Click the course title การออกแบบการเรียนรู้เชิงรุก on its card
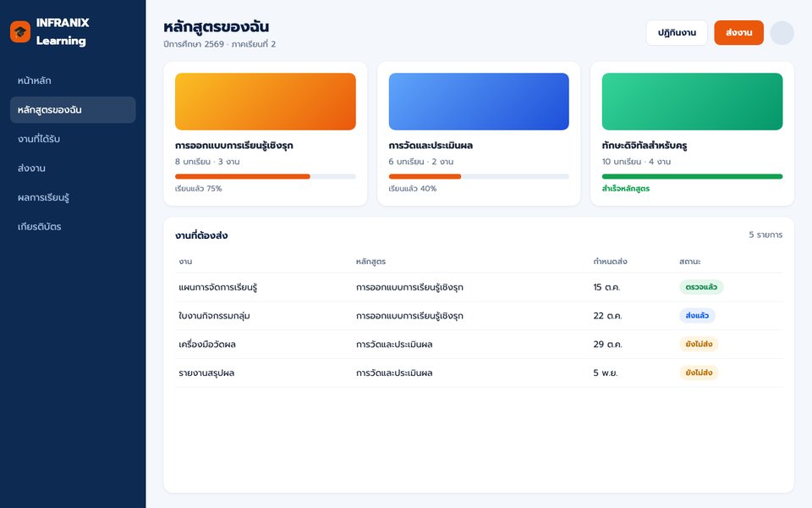 coord(234,146)
